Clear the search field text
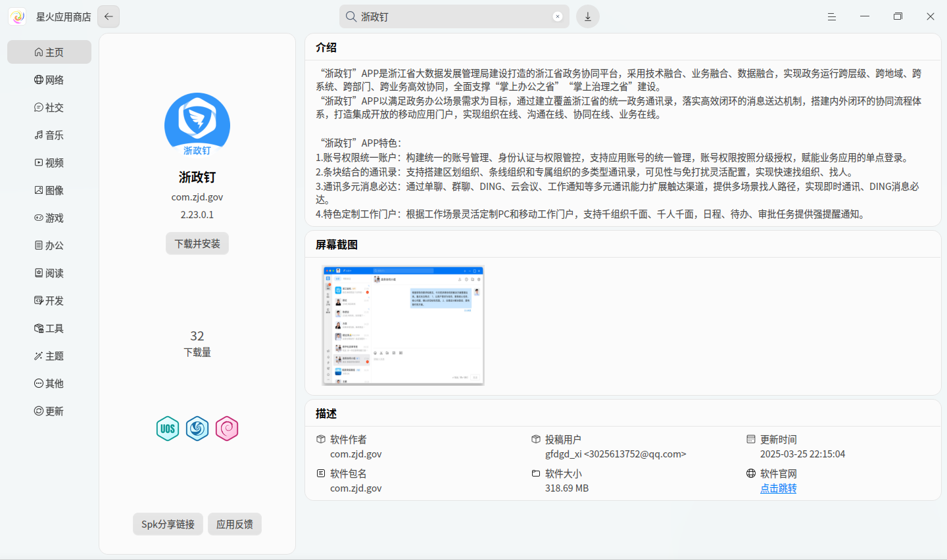The width and height of the screenshot is (947, 560). click(x=558, y=16)
